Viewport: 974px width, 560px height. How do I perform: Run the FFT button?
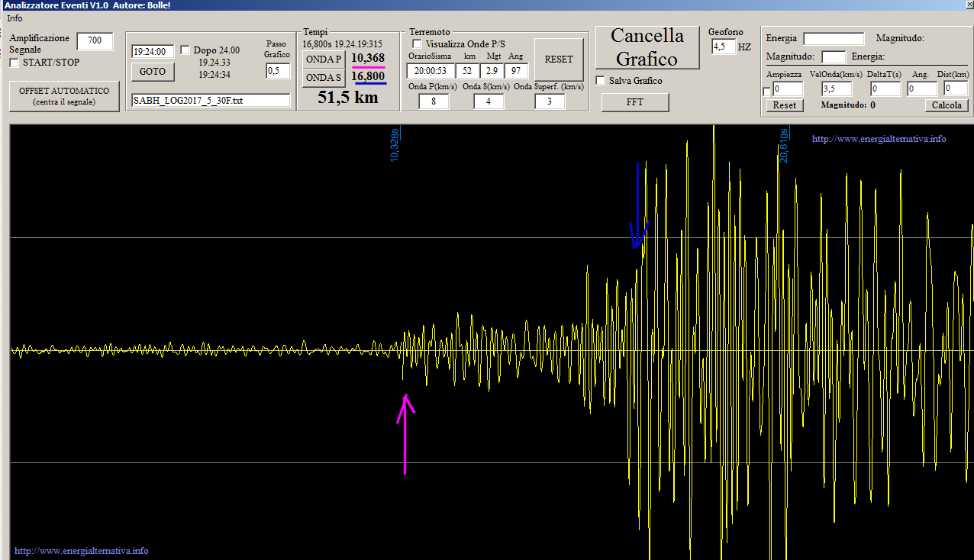pyautogui.click(x=635, y=102)
